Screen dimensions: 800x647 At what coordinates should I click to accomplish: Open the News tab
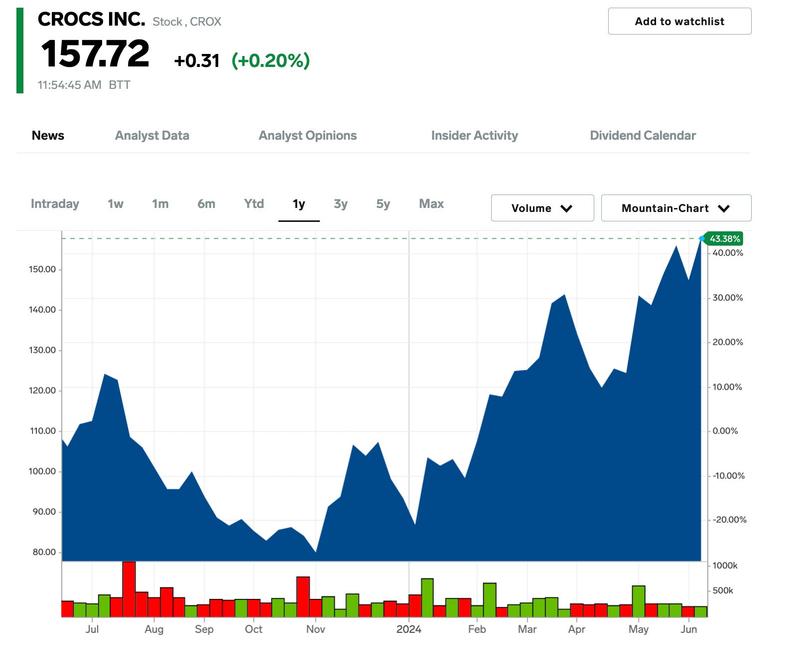click(48, 135)
